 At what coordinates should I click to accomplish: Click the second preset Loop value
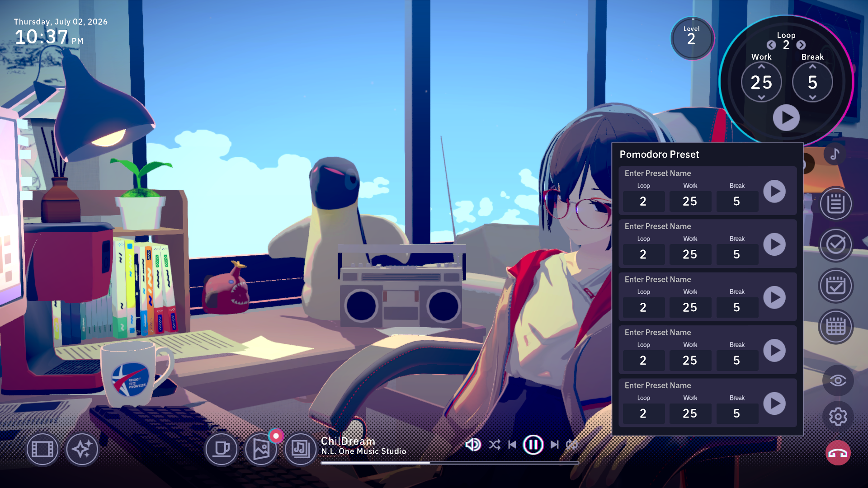pos(643,254)
